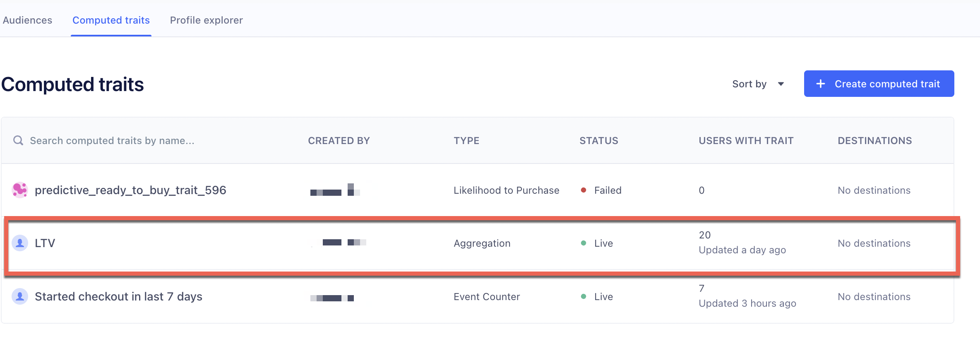Viewport: 980px width, 351px height.
Task: Click the search magnifier icon
Action: (18, 140)
